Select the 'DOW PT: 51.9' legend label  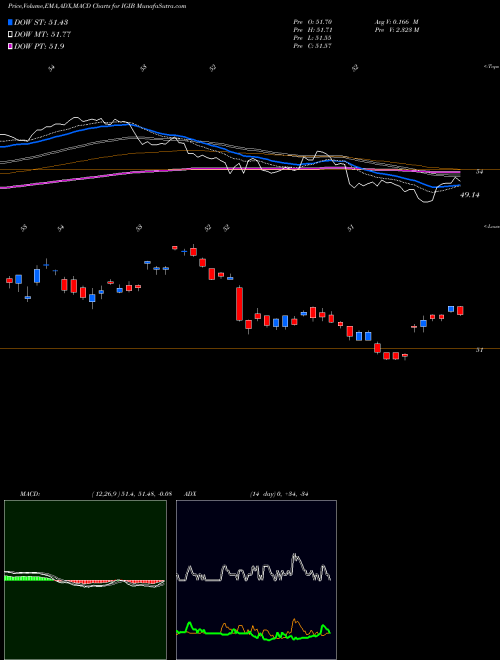pyautogui.click(x=39, y=46)
